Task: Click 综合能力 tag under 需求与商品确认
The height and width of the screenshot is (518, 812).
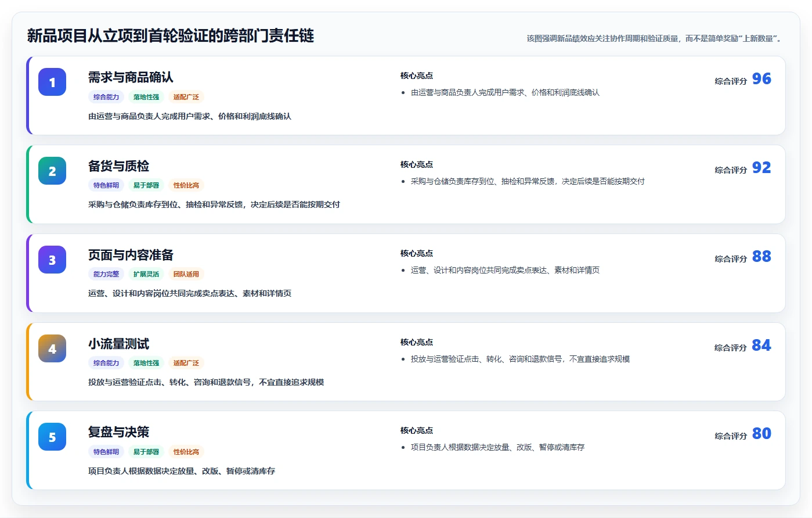Action: pos(106,97)
